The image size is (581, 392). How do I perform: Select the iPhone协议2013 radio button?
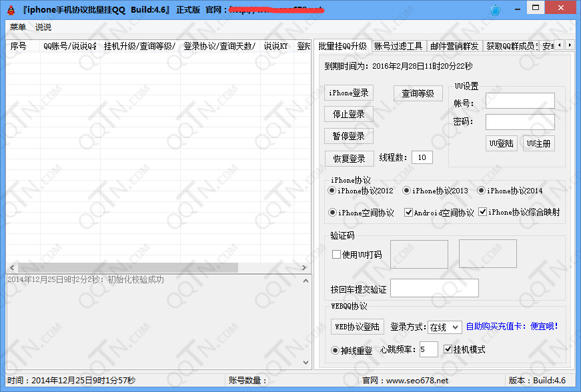[407, 191]
